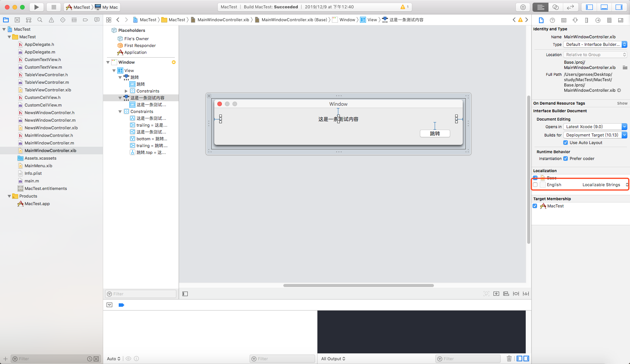This screenshot has height=364, width=630.
Task: Show the Assistant editor
Action: [556, 7]
